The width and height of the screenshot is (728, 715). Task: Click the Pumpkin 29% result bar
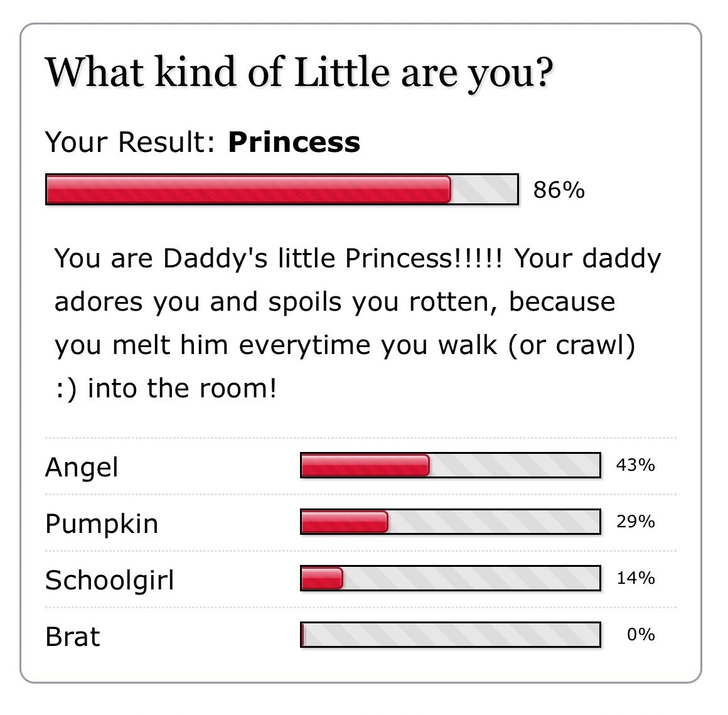(451, 522)
